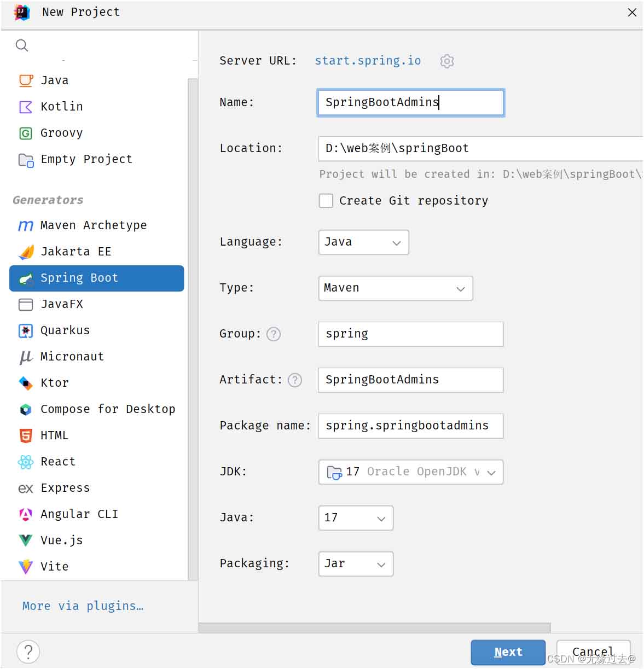Select HTML generator label
This screenshot has width=644, height=669.
coord(55,435)
